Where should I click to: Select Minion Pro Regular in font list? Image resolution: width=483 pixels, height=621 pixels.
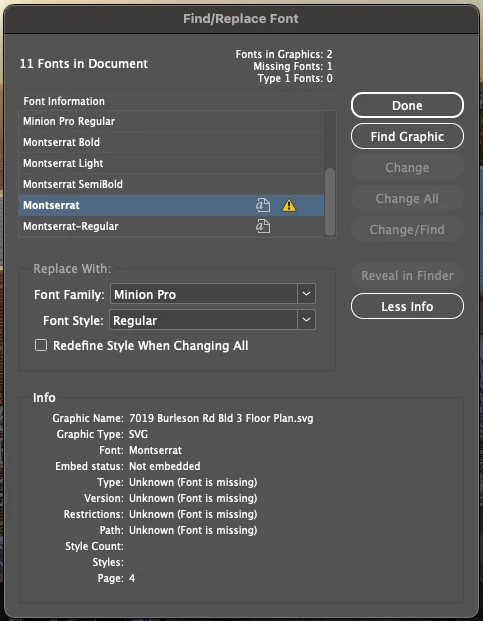coord(171,121)
